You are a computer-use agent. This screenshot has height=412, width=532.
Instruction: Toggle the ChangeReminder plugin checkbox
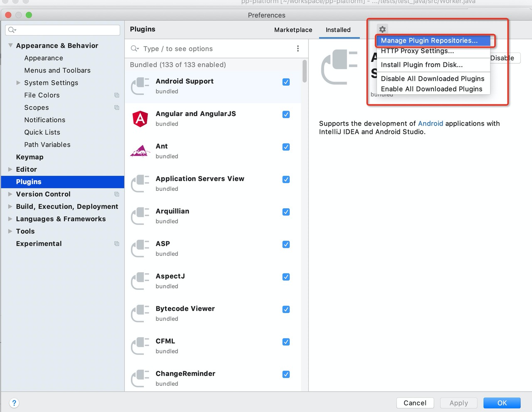pos(286,374)
